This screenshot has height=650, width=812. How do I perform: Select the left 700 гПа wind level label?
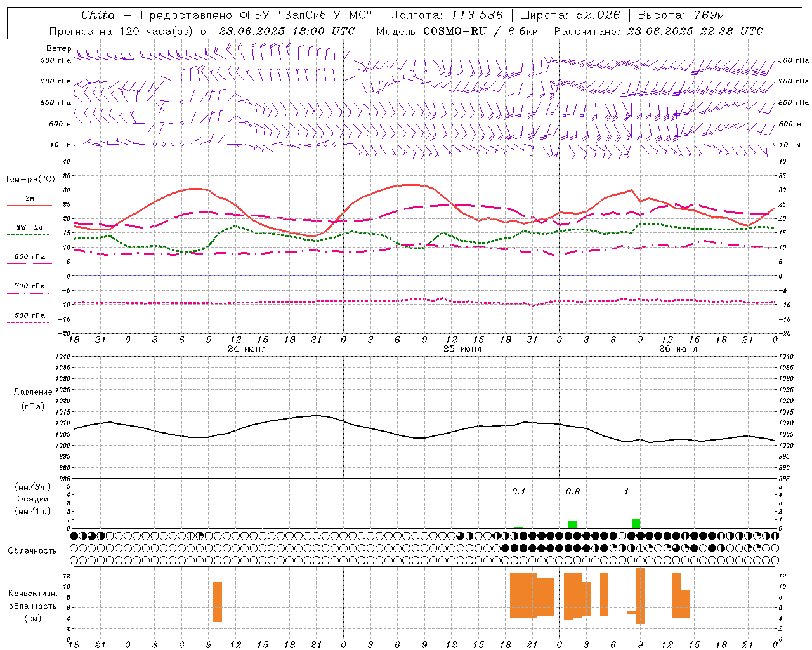(56, 81)
